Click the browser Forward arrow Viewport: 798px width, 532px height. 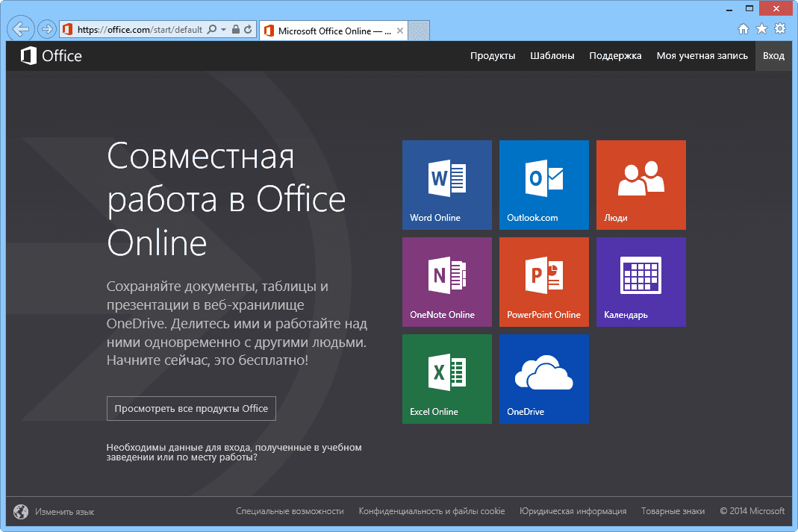47,29
